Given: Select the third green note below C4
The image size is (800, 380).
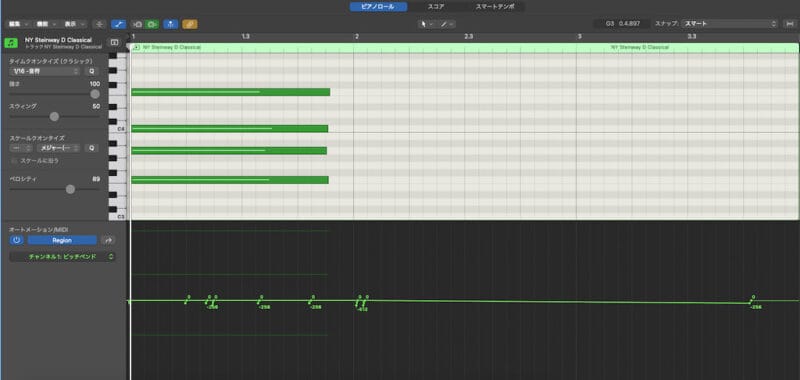Looking at the screenshot, I should 229,150.
